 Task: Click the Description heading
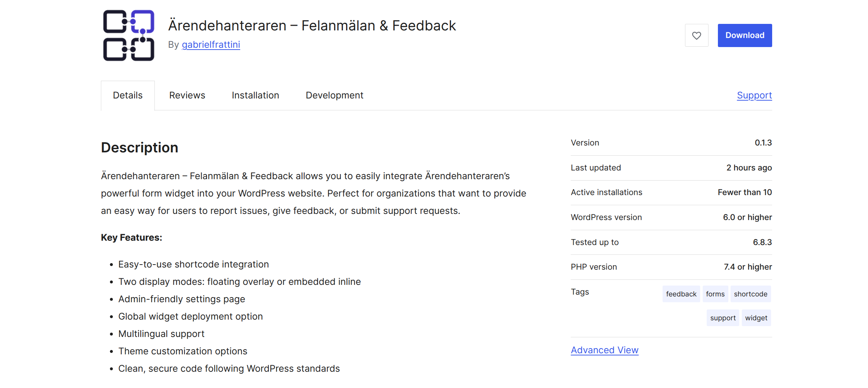click(139, 147)
